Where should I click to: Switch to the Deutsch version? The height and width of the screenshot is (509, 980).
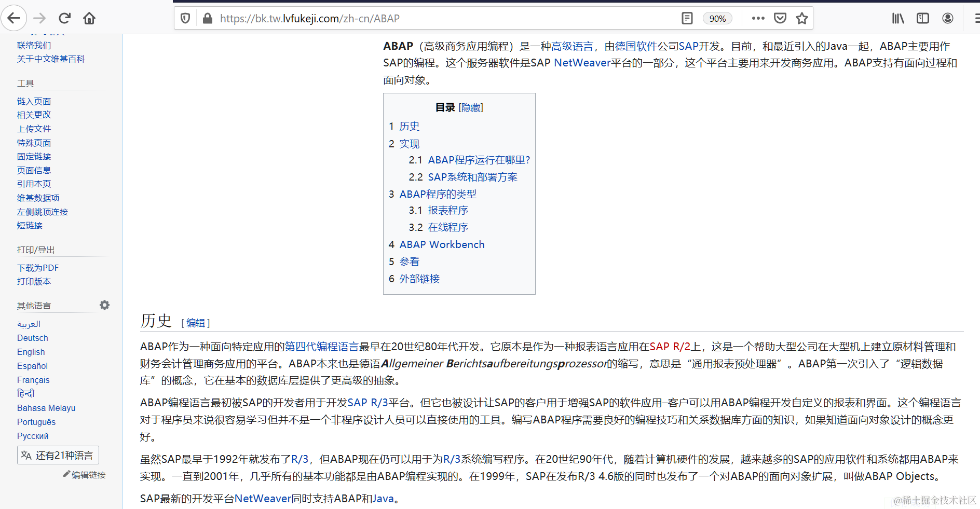(x=33, y=338)
